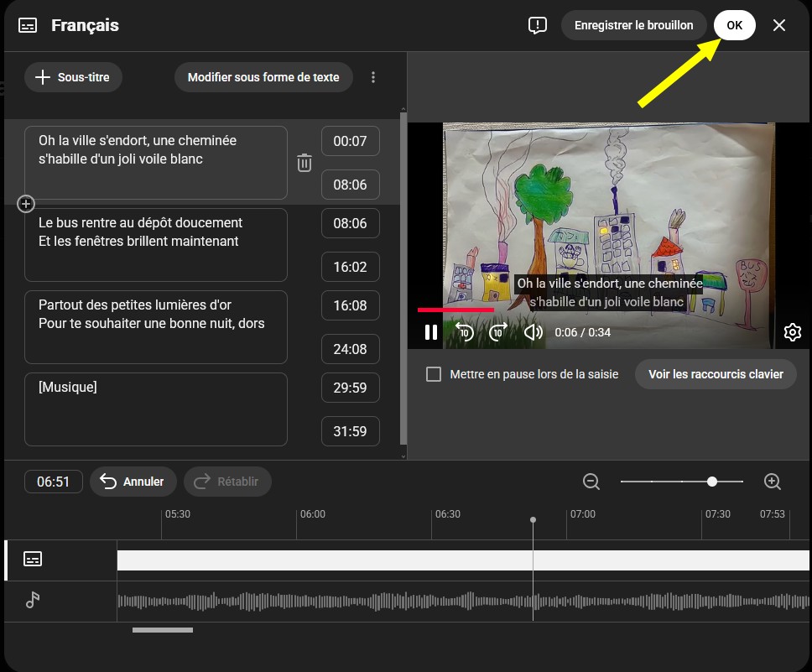Screen dimensions: 812x672
Task: Open the three-dot options menu
Action: coord(372,77)
